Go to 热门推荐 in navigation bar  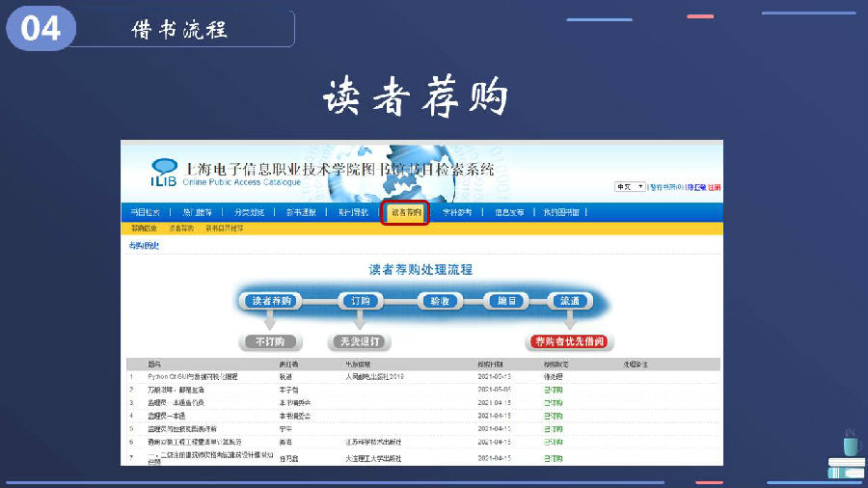pos(197,212)
